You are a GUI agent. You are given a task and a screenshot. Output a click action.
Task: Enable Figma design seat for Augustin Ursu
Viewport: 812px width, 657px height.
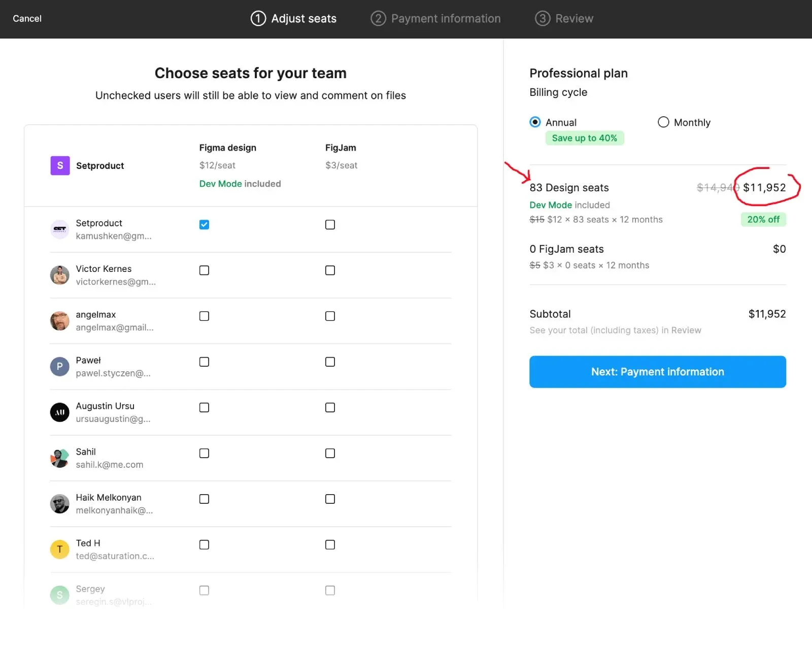204,407
